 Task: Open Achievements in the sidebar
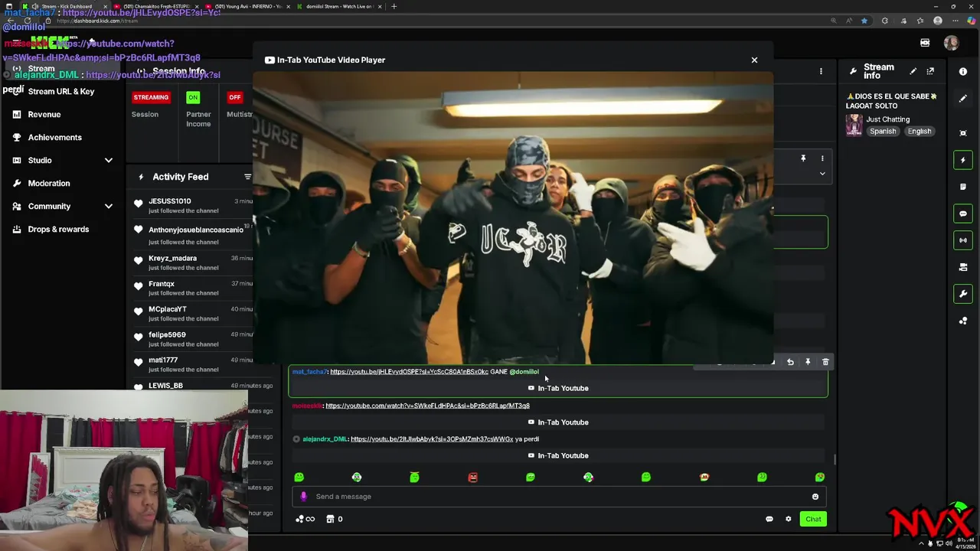click(55, 137)
